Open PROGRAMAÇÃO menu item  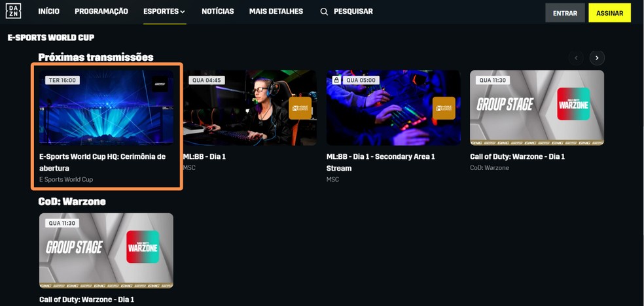pyautogui.click(x=101, y=12)
